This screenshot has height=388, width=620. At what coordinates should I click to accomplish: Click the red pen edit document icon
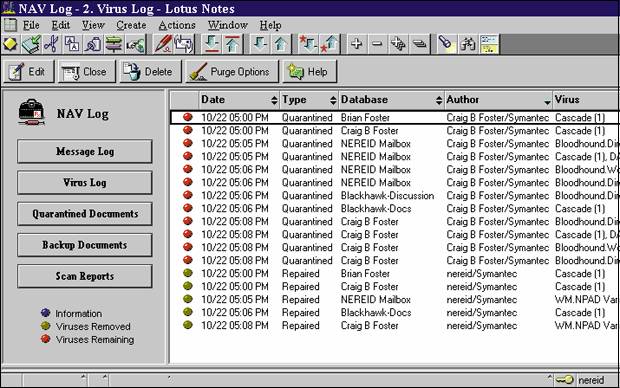[163, 44]
